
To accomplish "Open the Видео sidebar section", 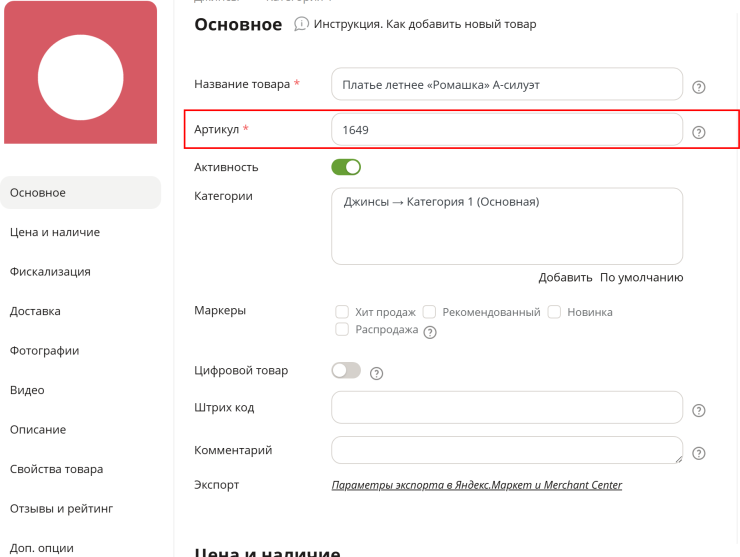I will click(x=27, y=390).
